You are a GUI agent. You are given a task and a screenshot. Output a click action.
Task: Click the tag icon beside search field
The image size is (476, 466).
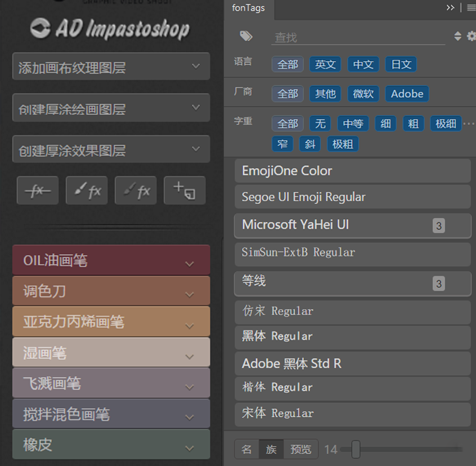click(246, 36)
